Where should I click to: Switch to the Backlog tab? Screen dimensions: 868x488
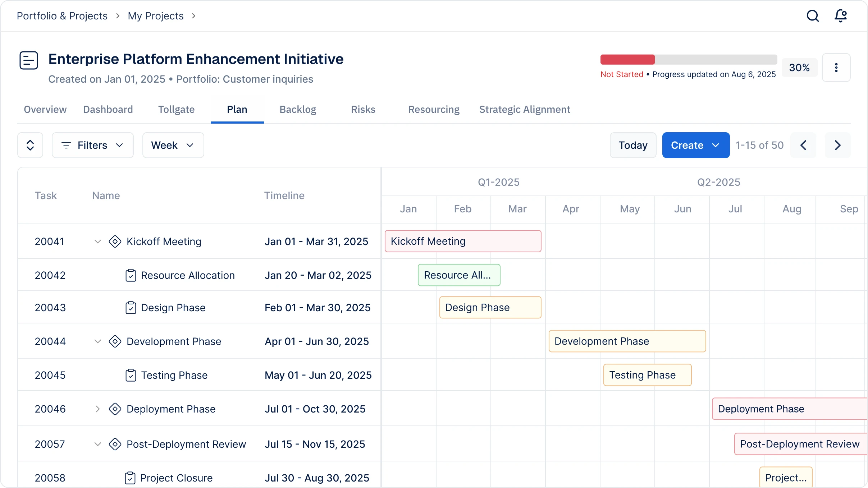[x=298, y=110]
